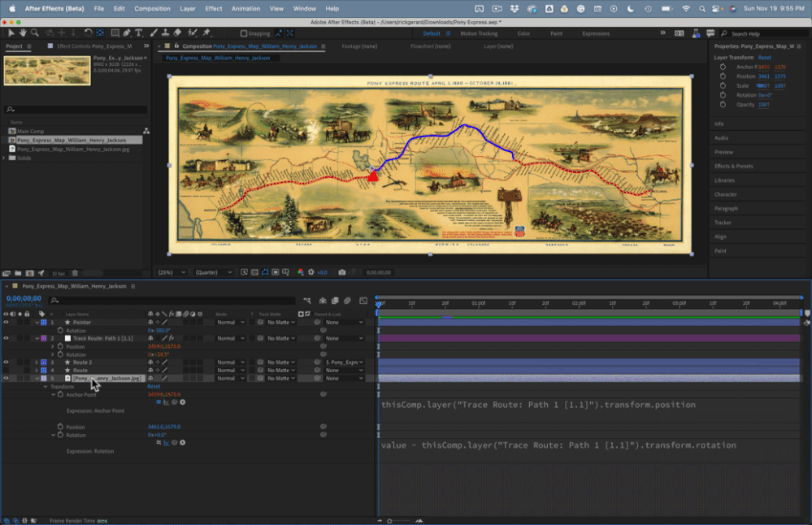Toggle visibility of Route 2 layer
The height and width of the screenshot is (525, 812).
pos(7,362)
